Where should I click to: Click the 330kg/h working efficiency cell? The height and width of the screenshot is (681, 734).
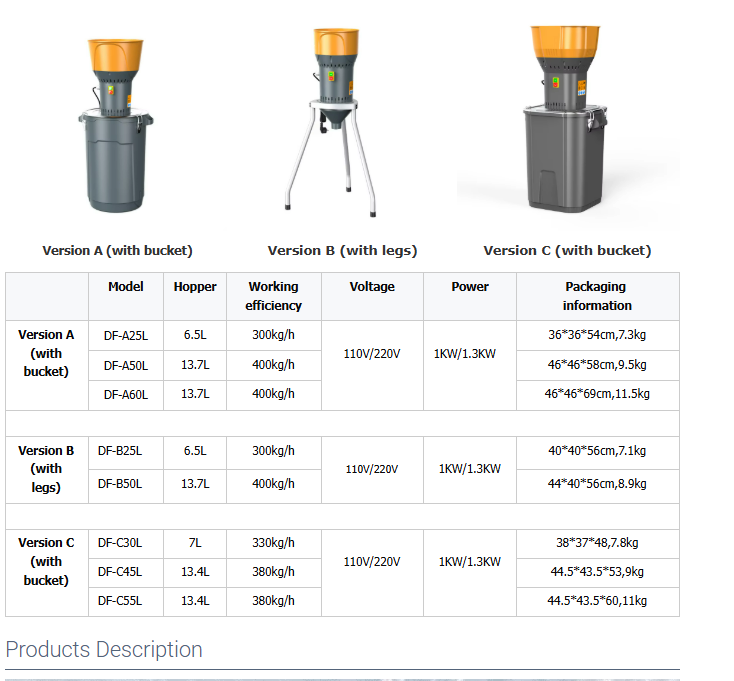(273, 543)
